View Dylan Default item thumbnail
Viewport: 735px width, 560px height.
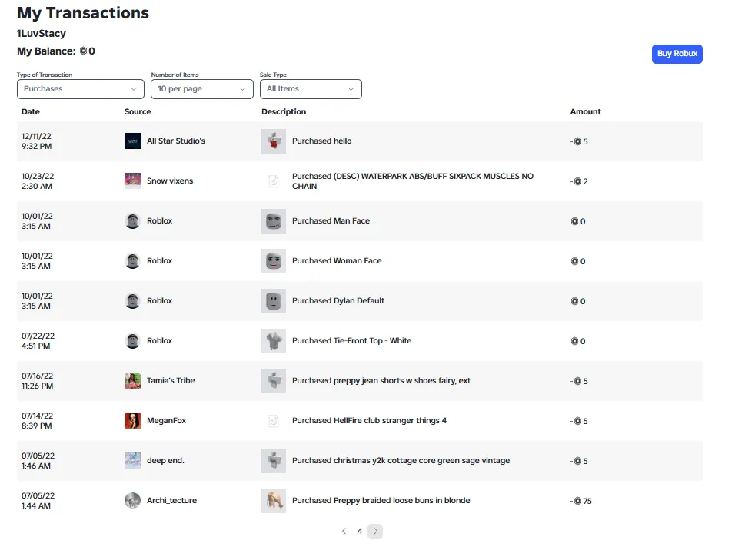274,301
